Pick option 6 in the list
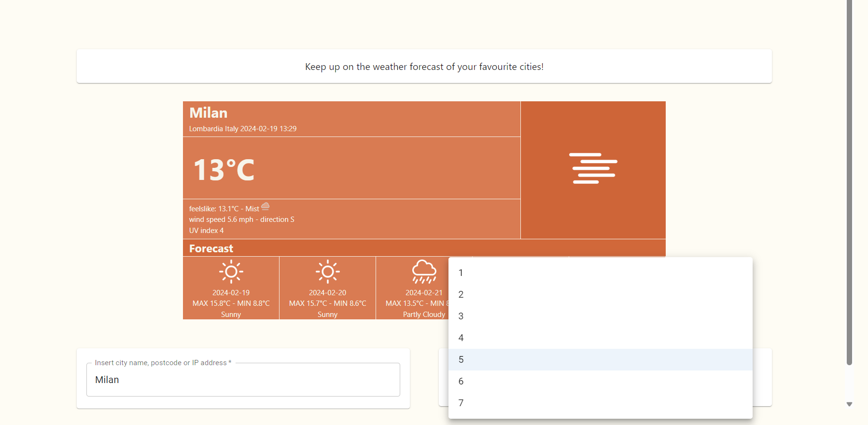The width and height of the screenshot is (868, 425). [601, 381]
